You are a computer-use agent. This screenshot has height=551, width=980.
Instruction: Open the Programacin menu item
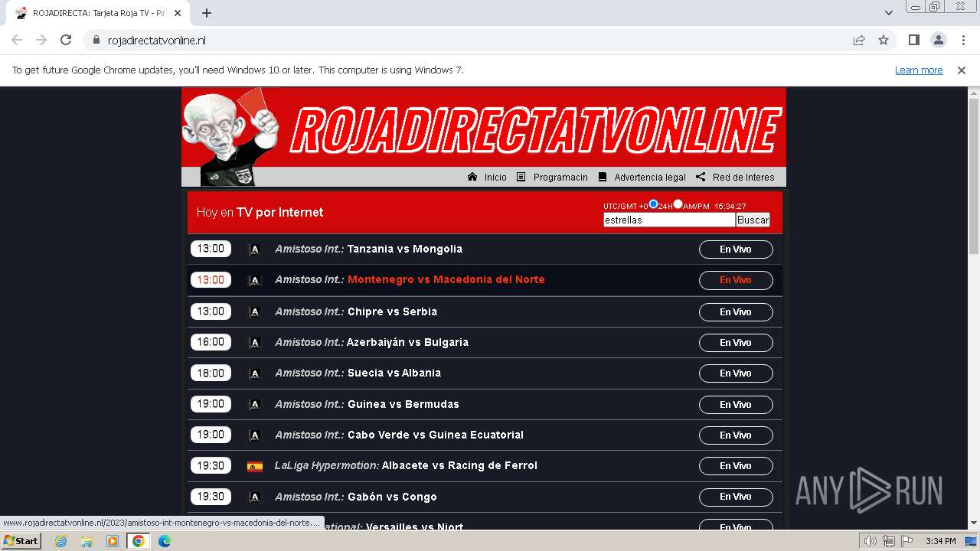click(x=560, y=178)
